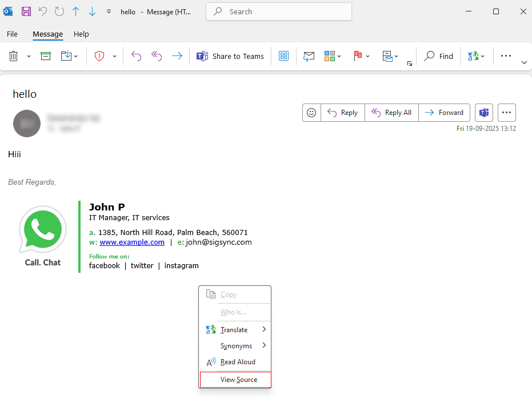Go to previous item with up arrow
The height and width of the screenshot is (414, 532).
(75, 11)
